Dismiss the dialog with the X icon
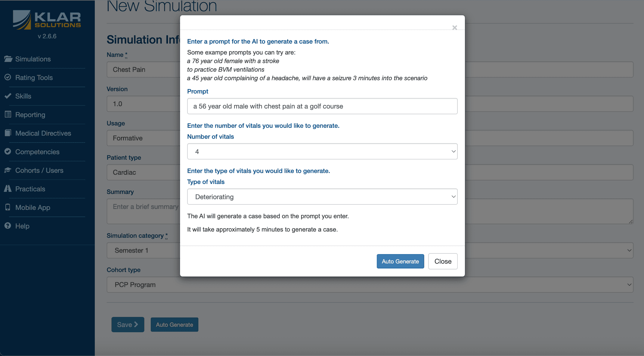This screenshot has height=356, width=644. 454,28
